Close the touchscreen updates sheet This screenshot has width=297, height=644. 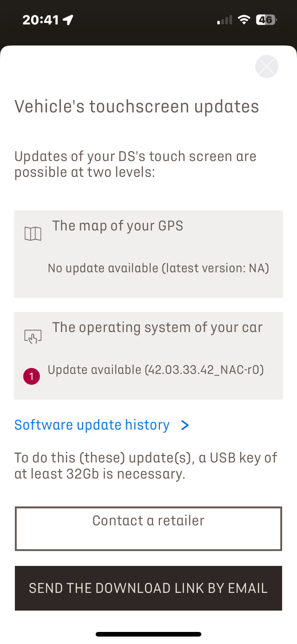[x=267, y=66]
